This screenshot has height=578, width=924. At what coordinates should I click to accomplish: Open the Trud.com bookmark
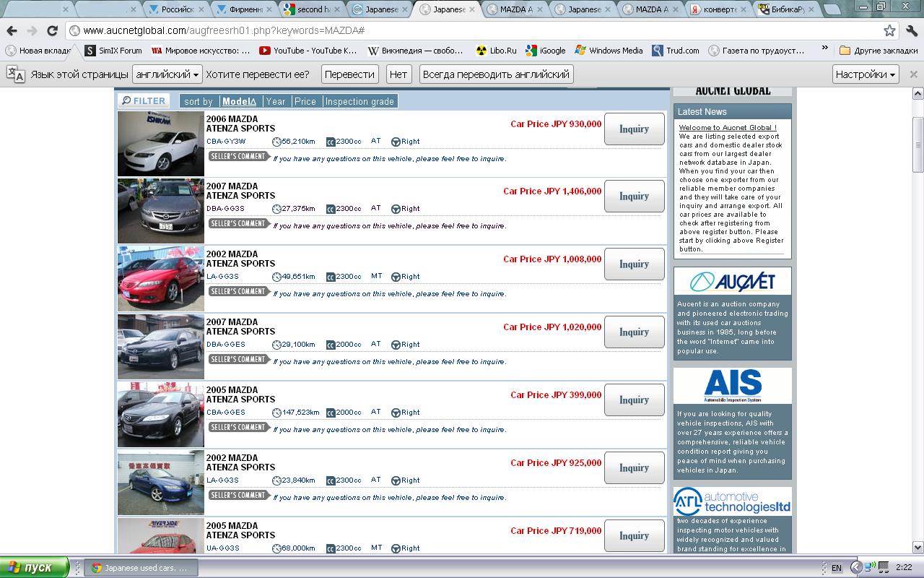tap(676, 51)
